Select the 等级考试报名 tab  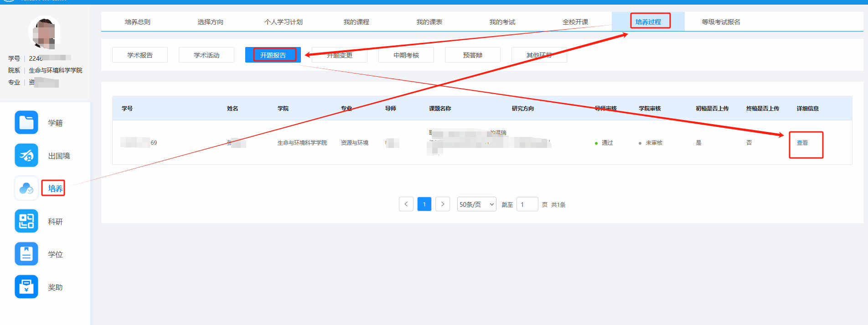pyautogui.click(x=721, y=22)
